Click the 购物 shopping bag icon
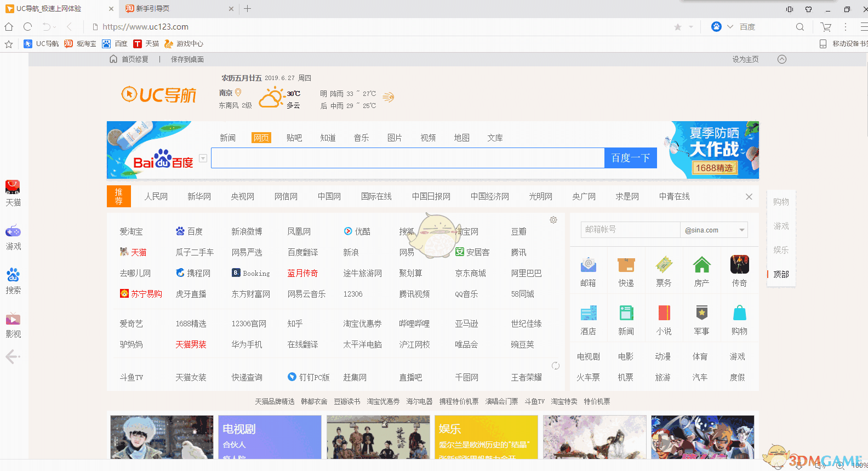This screenshot has height=471, width=868. pos(740,313)
